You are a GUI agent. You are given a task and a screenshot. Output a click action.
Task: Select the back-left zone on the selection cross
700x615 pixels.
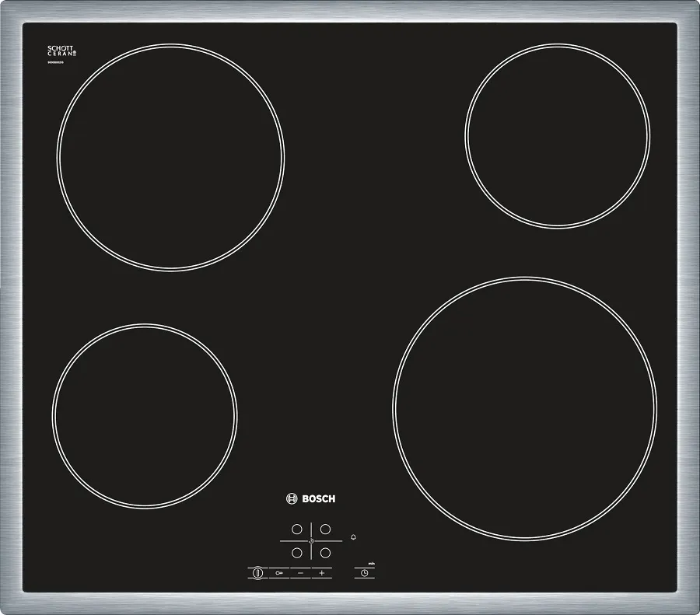point(296,529)
